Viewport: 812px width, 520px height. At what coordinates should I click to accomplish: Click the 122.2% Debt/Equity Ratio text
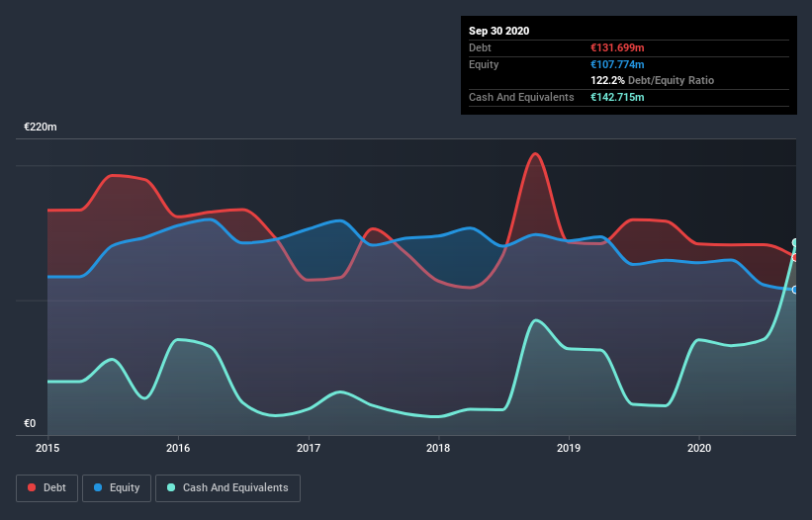(653, 81)
